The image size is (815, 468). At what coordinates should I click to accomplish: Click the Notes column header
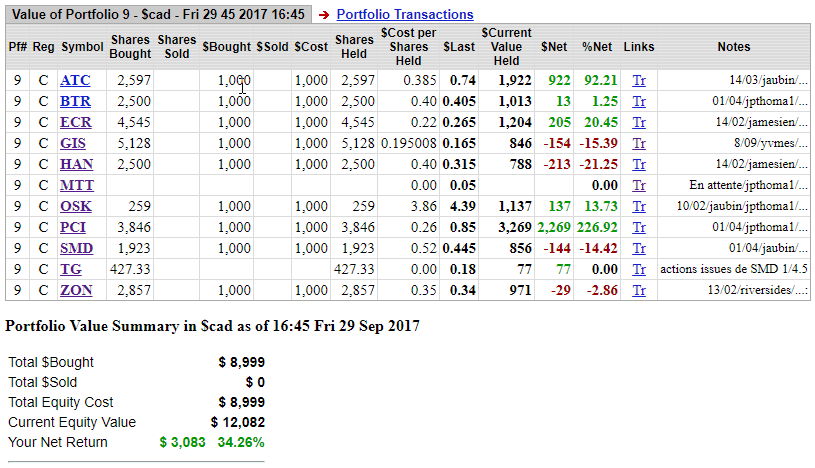pos(734,47)
